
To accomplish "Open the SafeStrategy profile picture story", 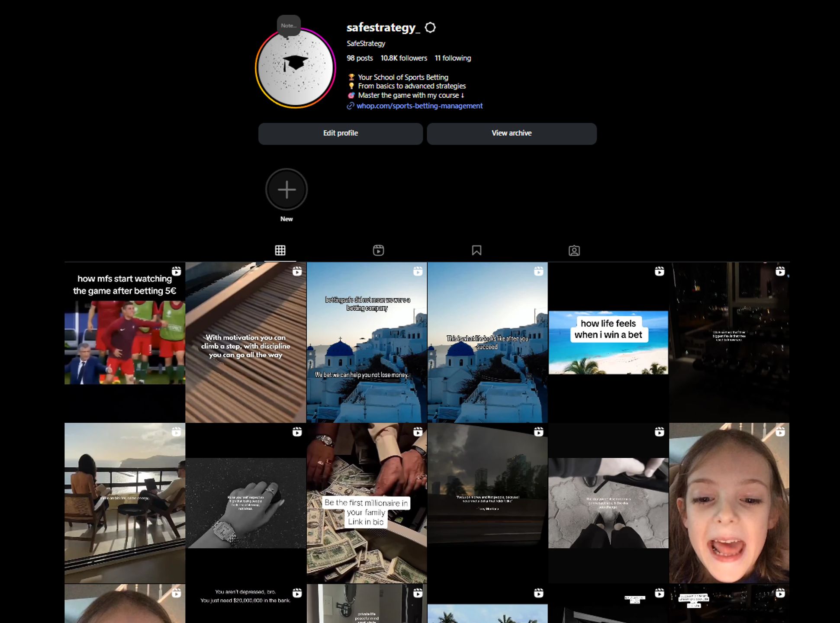I will pos(296,67).
